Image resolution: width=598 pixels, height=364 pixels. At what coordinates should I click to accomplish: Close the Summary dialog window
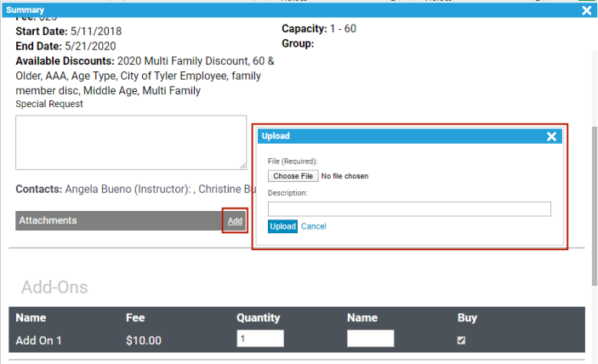tap(586, 10)
